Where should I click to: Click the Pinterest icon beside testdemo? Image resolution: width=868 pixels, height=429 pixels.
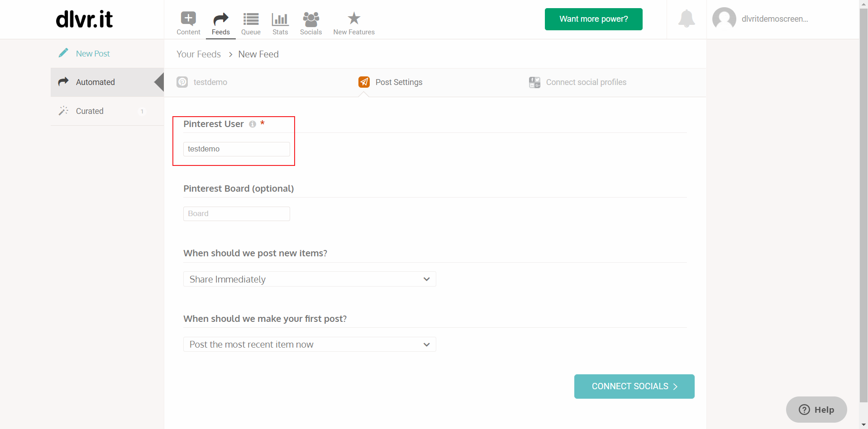182,82
